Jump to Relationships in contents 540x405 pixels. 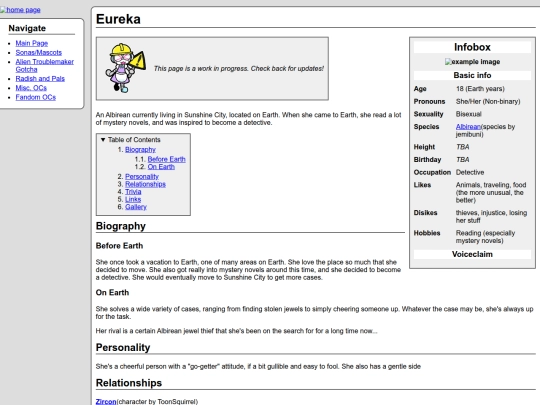(145, 184)
